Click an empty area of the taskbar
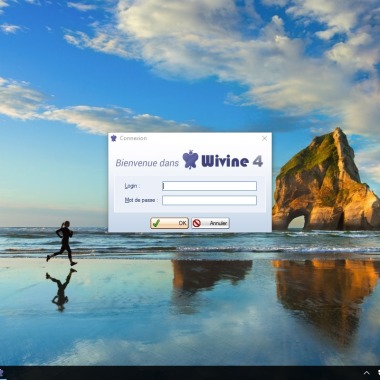The width and height of the screenshot is (380, 380). [x=183, y=373]
